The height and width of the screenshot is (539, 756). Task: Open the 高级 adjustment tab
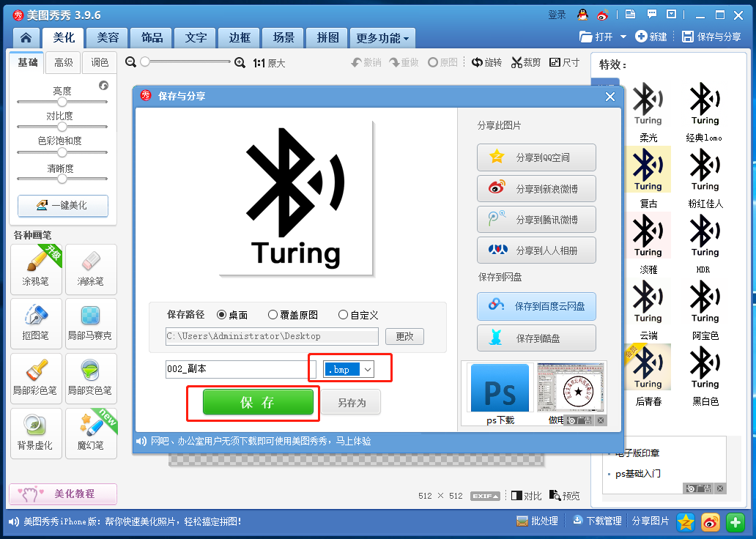[64, 63]
